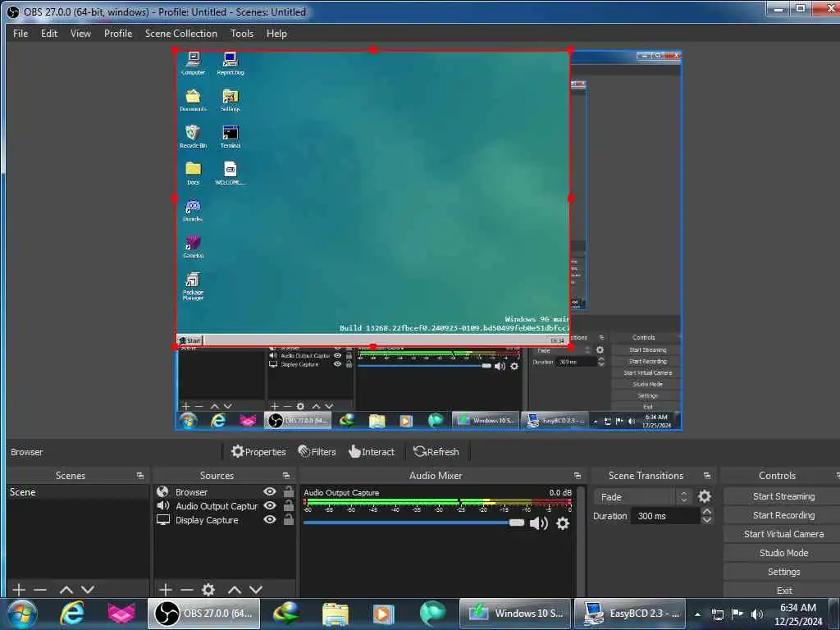Open the Help menu

276,33
